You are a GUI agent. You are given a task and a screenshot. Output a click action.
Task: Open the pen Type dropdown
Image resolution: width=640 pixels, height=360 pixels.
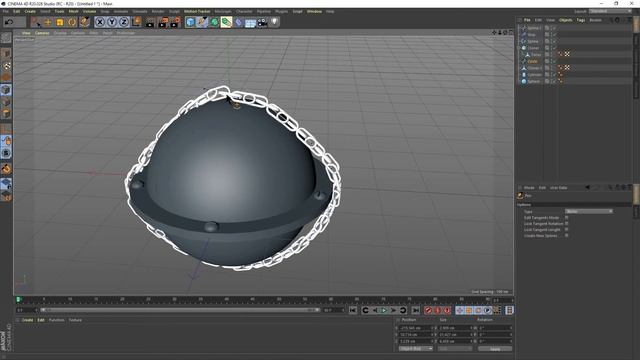click(589, 211)
